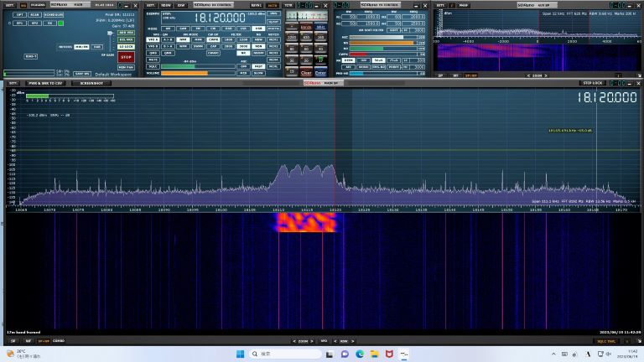644x362 pixels.
Task: Enable the STEP LOCK toggle
Action: pos(592,83)
